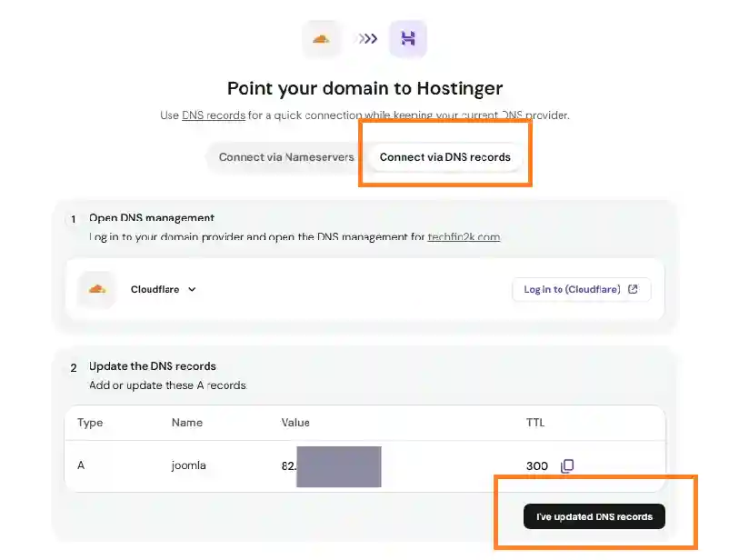Click the TTL column header
Screen dimensions: 739x560
click(x=535, y=423)
